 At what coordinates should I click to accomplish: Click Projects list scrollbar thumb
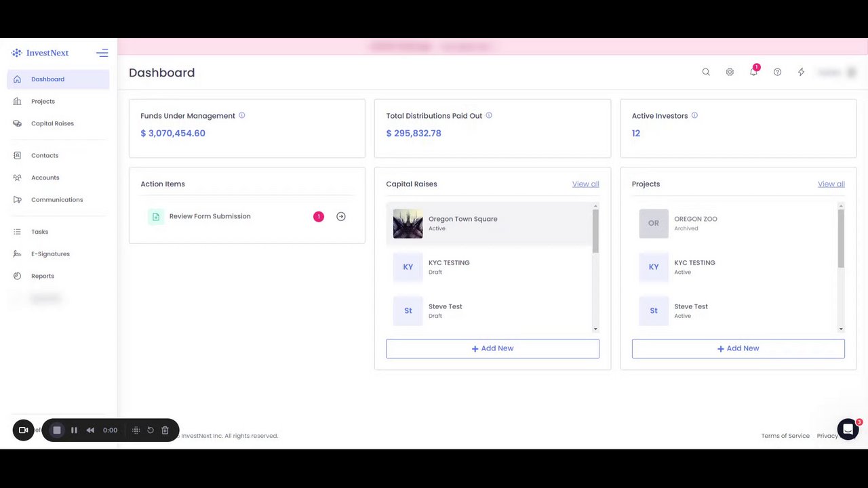tap(841, 239)
